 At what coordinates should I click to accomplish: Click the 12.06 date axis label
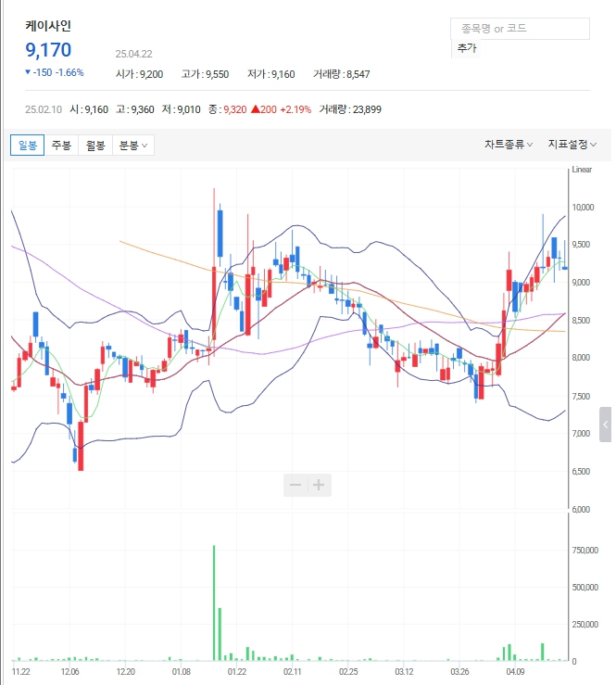point(69,671)
